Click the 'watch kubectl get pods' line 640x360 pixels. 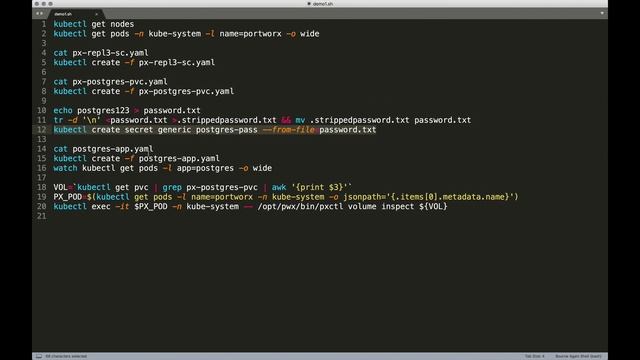coord(162,168)
